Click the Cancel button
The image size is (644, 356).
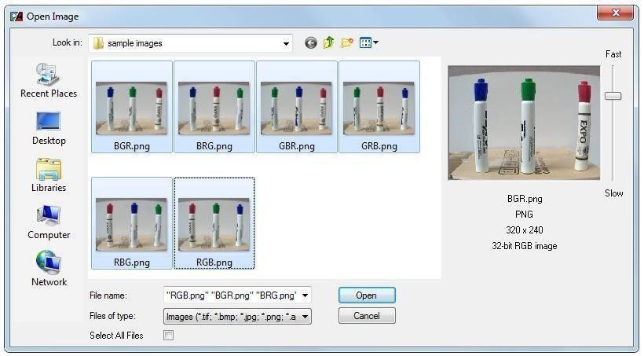coord(367,316)
